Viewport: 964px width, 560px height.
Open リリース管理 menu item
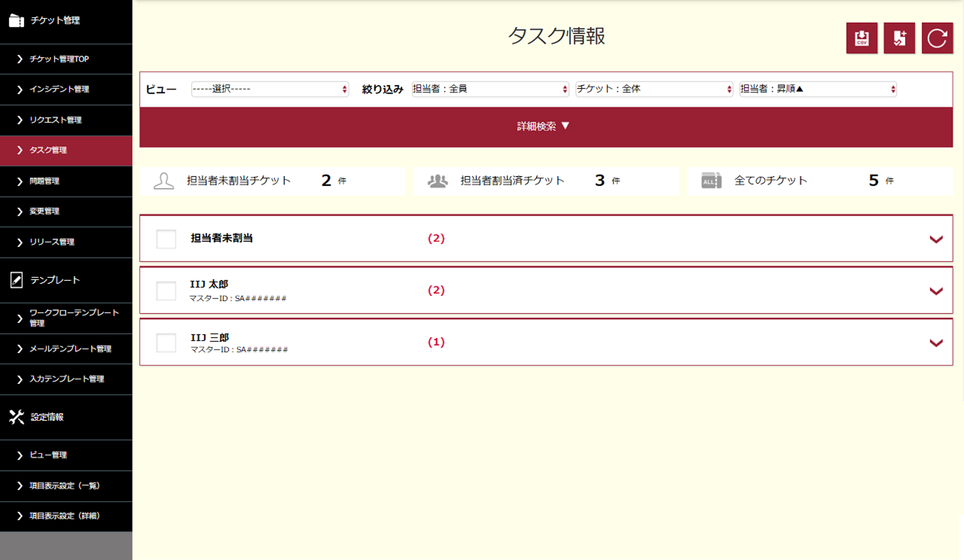66,242
